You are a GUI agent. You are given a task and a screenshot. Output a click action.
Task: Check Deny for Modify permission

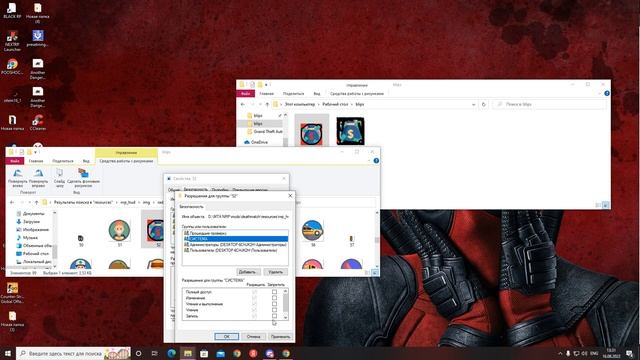click(274, 298)
